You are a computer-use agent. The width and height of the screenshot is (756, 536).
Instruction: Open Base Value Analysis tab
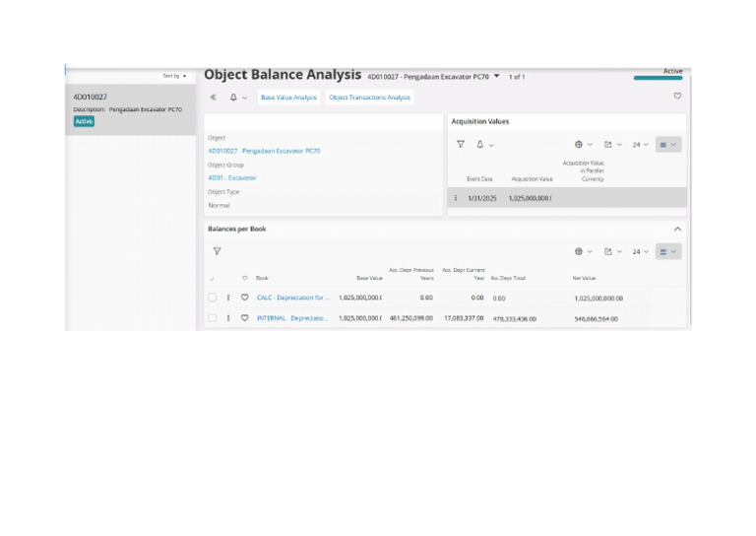tap(288, 97)
